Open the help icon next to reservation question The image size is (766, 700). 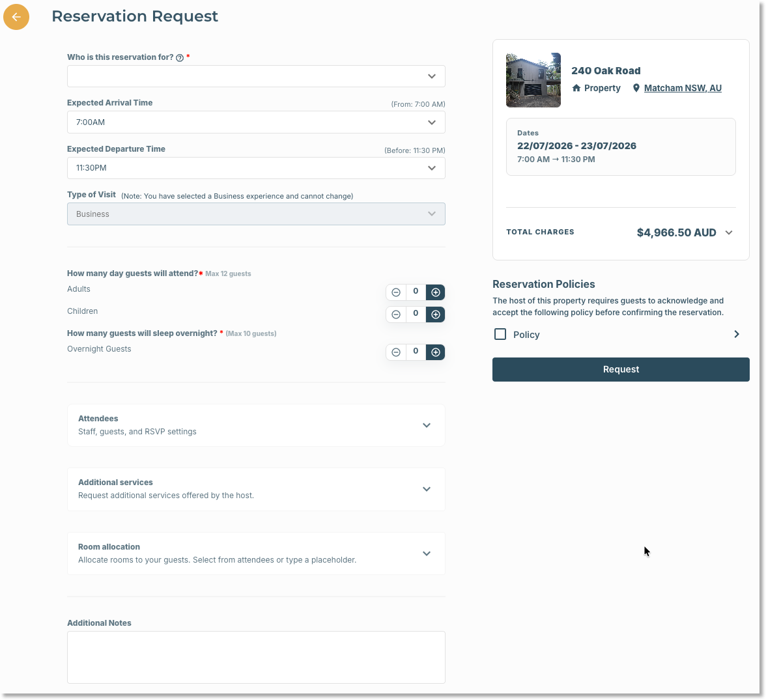tap(180, 58)
